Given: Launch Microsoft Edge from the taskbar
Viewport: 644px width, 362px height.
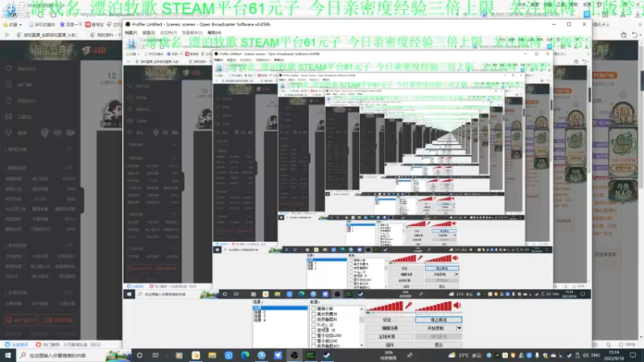Looking at the screenshot, I should [246, 356].
